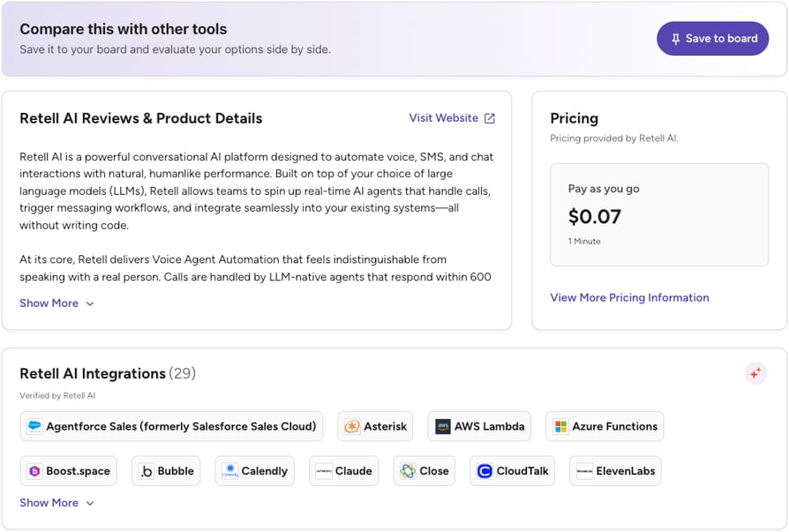Expand integrations list with Show More

click(x=56, y=503)
